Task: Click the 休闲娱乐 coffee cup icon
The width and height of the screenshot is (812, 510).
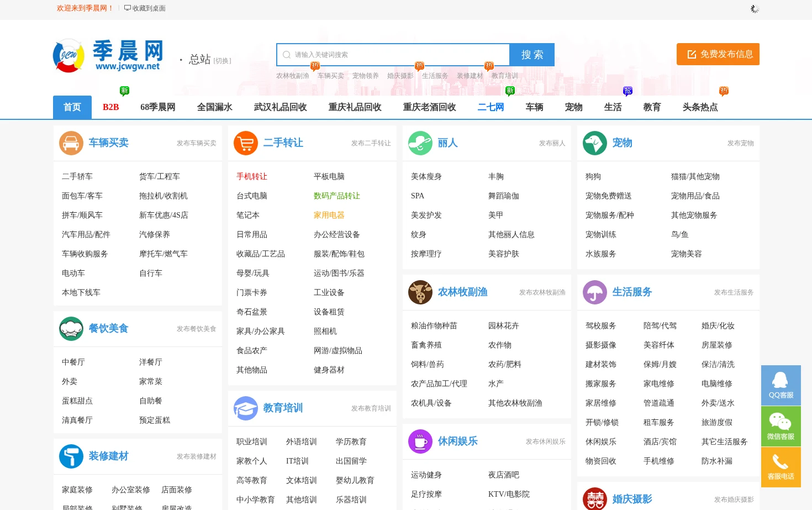Action: click(x=420, y=441)
